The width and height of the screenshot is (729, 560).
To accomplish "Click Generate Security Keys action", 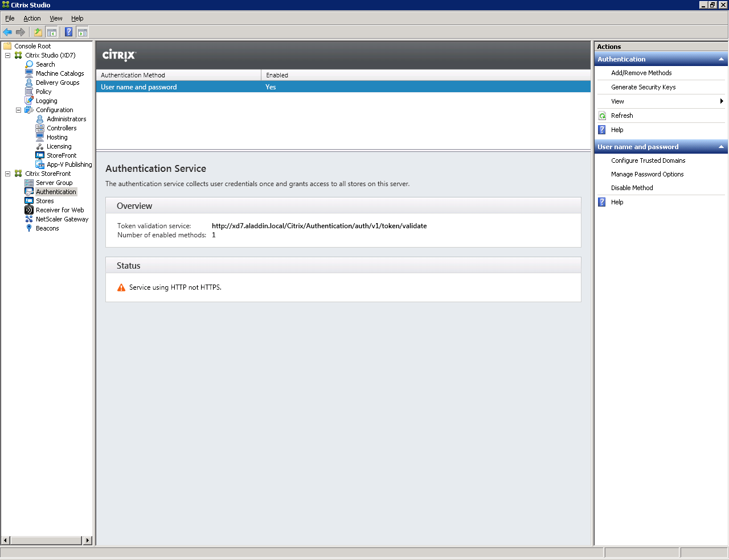I will pos(643,87).
